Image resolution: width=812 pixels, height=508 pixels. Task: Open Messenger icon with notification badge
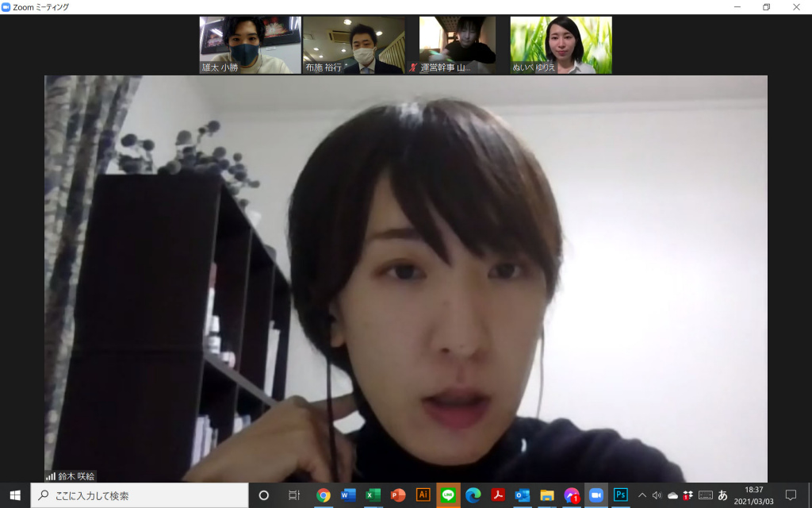point(572,495)
